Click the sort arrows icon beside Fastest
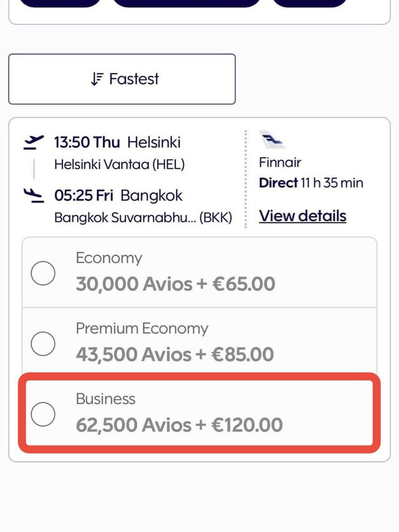 click(97, 79)
